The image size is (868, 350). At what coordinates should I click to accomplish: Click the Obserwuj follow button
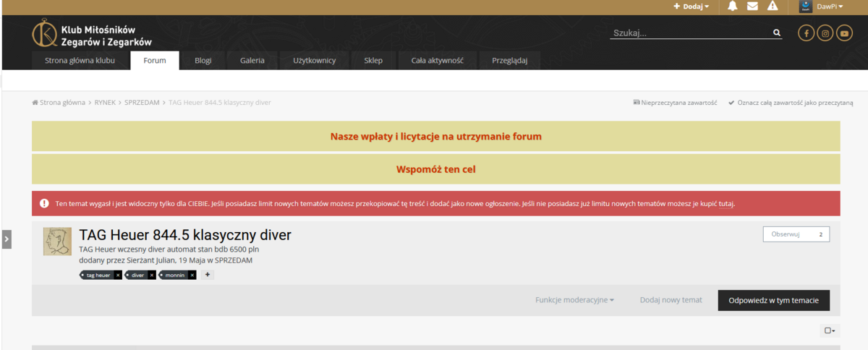click(x=786, y=234)
